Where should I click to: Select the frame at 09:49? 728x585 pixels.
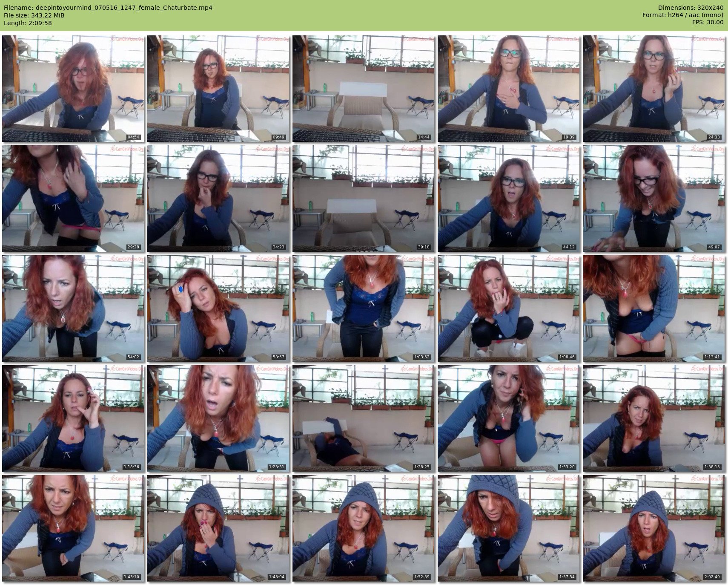(218, 89)
